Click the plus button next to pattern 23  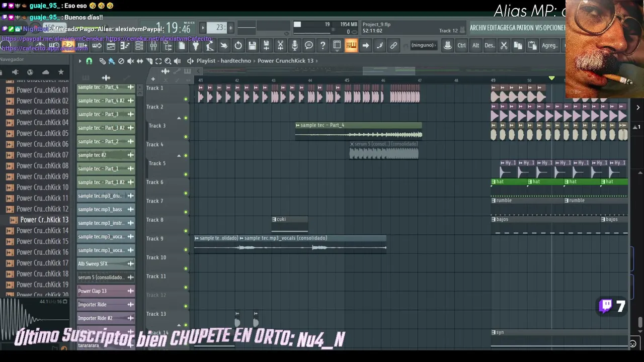click(231, 28)
